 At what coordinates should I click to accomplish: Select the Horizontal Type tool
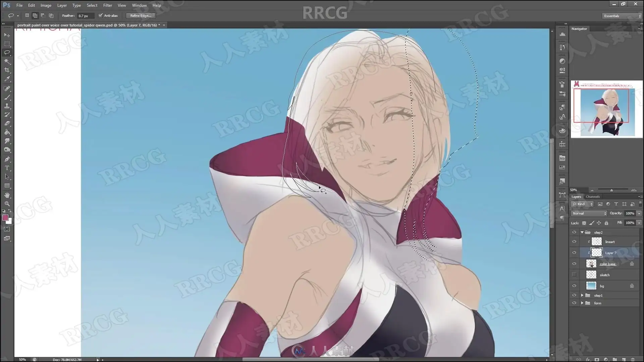(x=7, y=168)
